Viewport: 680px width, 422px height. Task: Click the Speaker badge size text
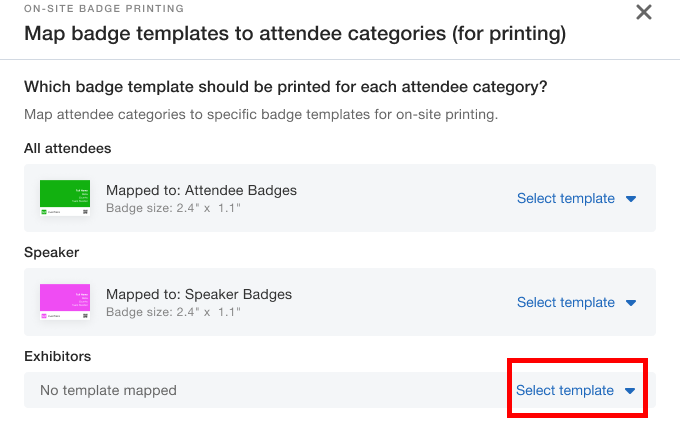click(x=173, y=312)
